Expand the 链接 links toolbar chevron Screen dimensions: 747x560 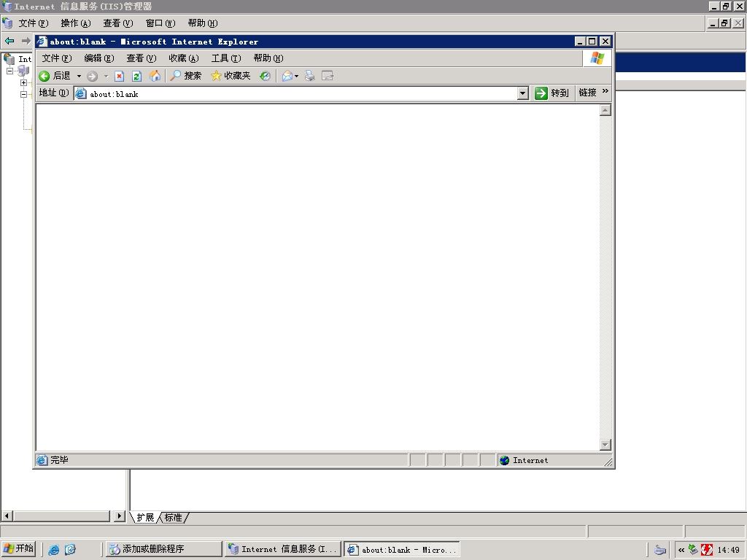[605, 91]
